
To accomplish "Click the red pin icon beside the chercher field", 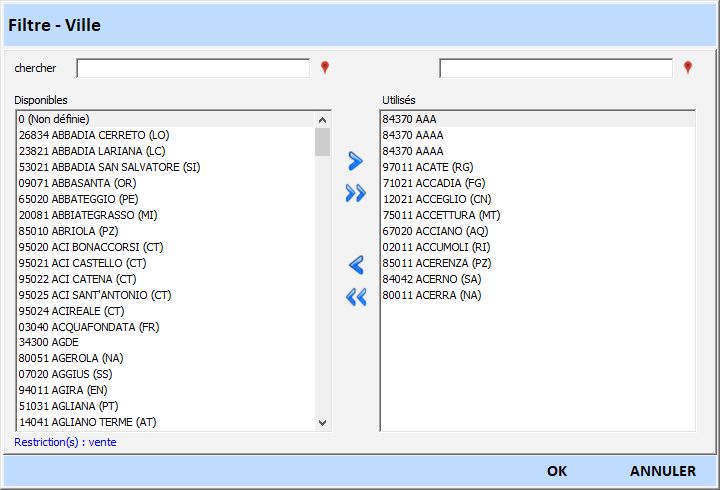I will point(324,68).
